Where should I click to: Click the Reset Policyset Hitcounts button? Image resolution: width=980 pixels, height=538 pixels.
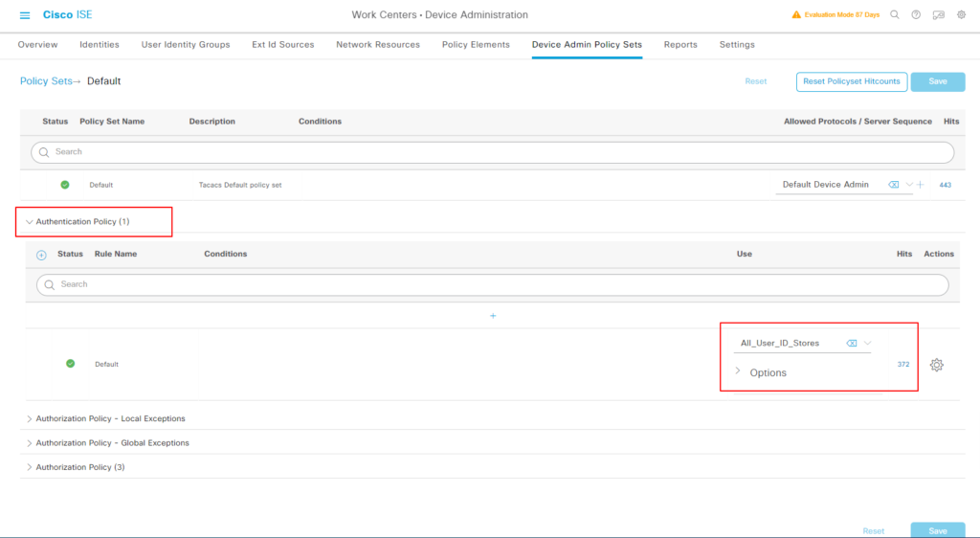pos(851,81)
